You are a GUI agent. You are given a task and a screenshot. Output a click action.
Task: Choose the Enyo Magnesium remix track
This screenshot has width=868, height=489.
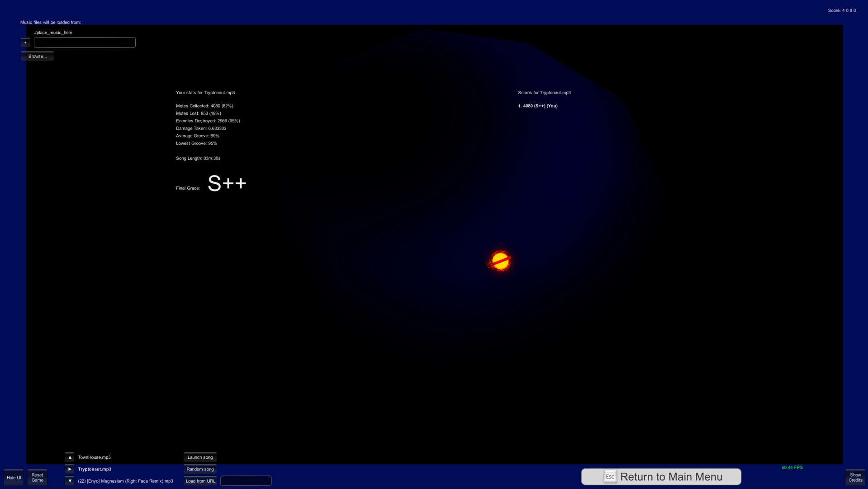(x=125, y=481)
